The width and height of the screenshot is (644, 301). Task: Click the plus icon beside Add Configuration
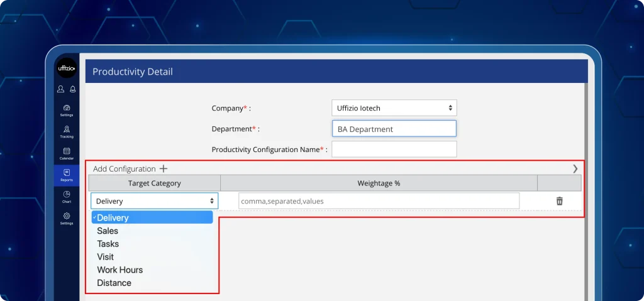pos(164,168)
